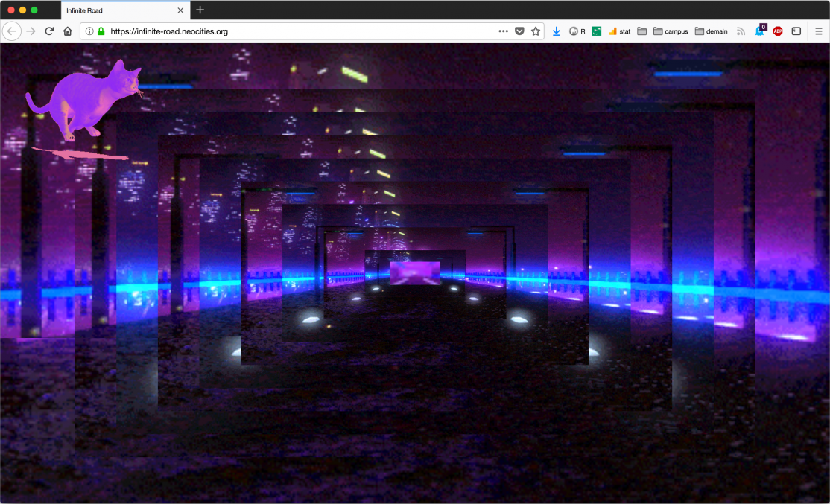The height and width of the screenshot is (504, 830).
Task: Save the page to Pocket
Action: click(519, 31)
